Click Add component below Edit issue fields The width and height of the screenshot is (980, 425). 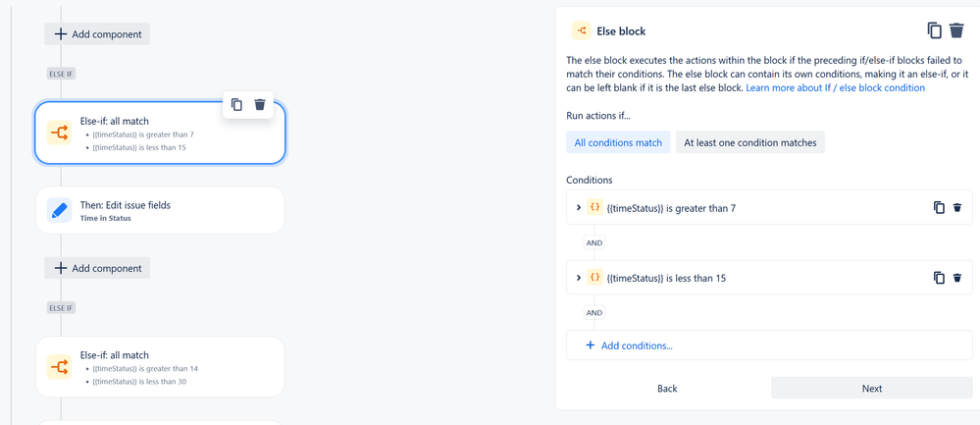point(97,268)
